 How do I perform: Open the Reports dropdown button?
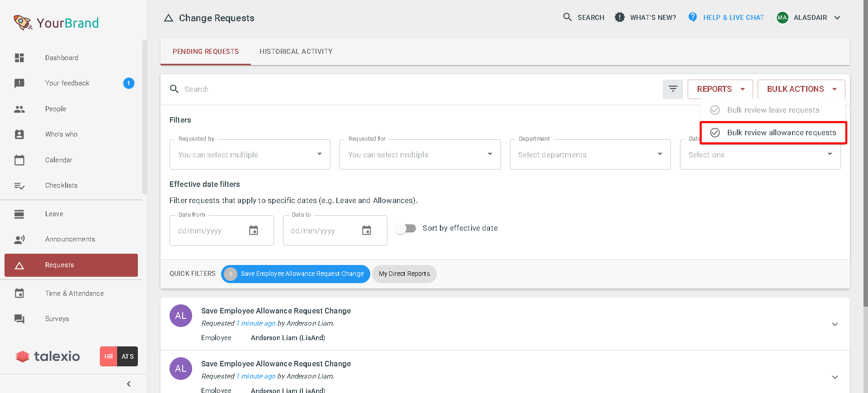(x=720, y=89)
